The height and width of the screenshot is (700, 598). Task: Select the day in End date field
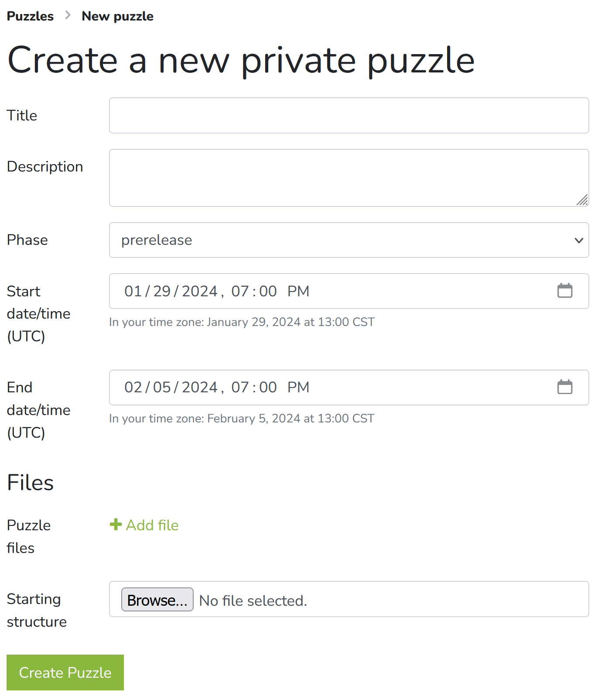(x=162, y=388)
